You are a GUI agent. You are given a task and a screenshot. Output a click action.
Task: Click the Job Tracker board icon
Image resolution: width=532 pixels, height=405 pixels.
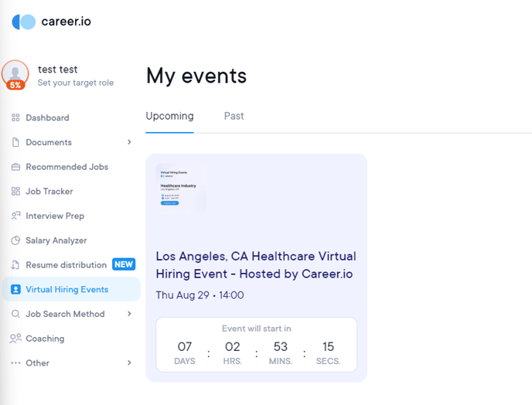tap(15, 192)
